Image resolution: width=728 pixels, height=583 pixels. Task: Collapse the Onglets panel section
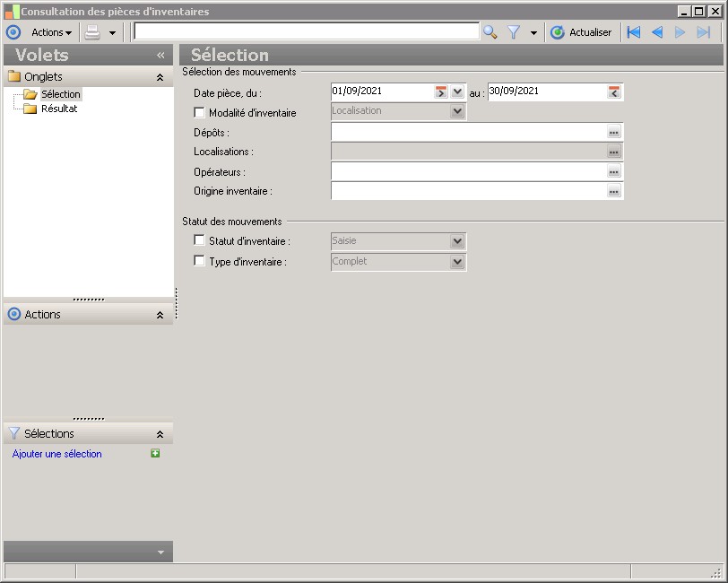[160, 78]
